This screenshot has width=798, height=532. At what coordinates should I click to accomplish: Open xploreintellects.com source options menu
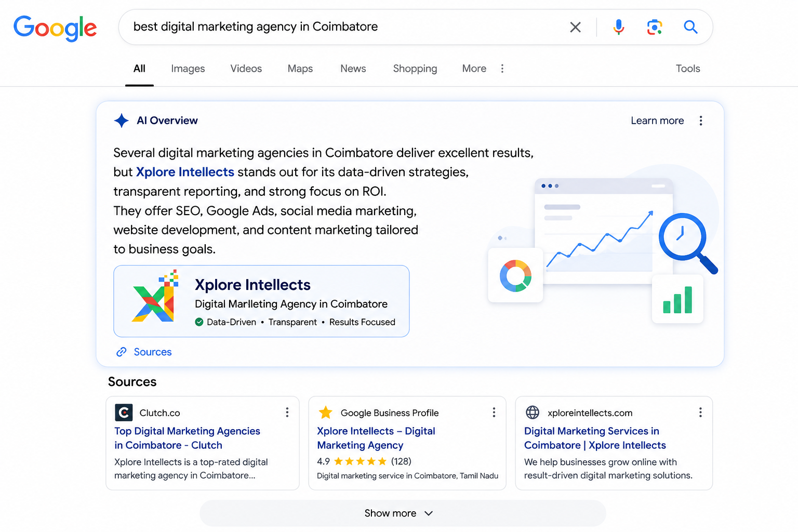(x=700, y=413)
